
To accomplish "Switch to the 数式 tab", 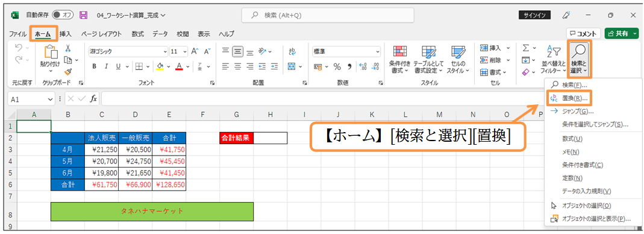I will 137,34.
